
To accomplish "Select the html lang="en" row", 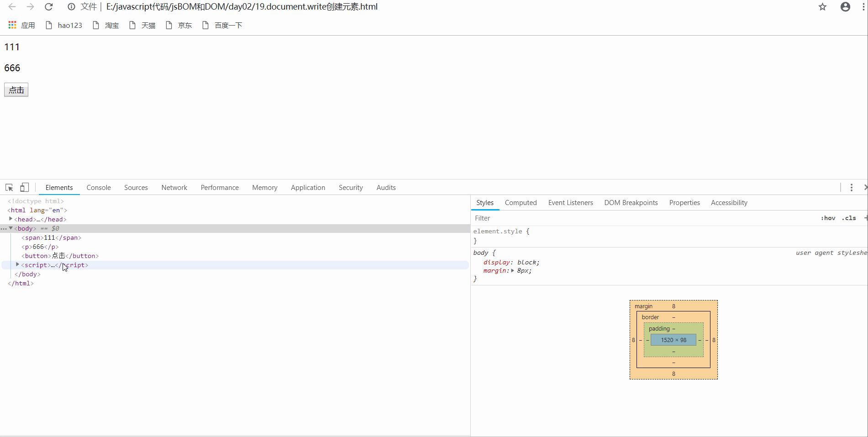I will pos(37,210).
